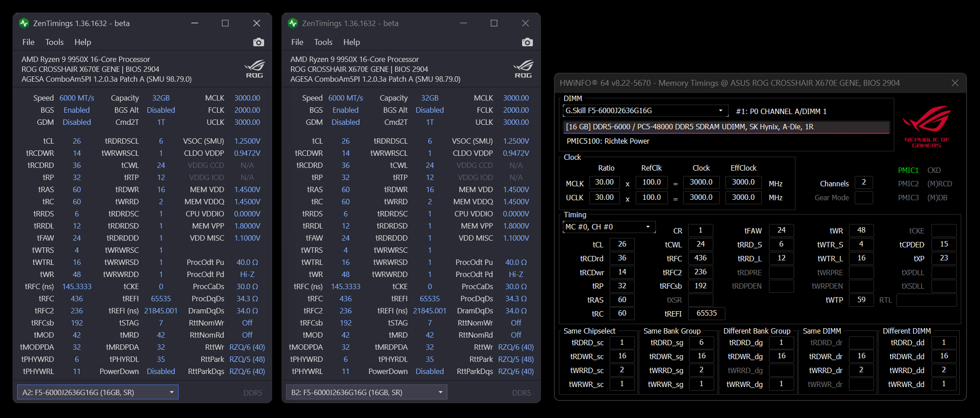Click the Republic of Gamers logo in HWiNFO window
980x418 pixels.
pos(926,126)
